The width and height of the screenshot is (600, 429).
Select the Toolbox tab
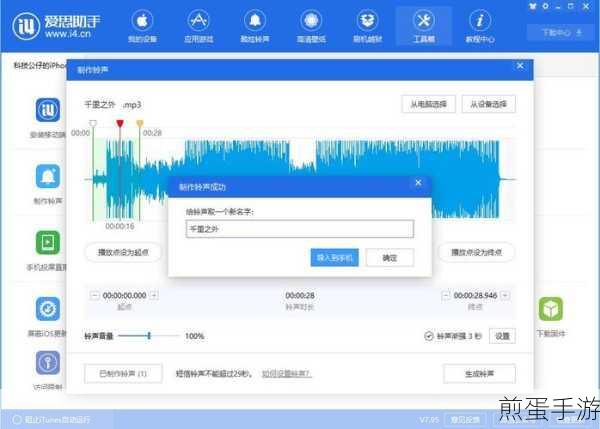[424, 26]
